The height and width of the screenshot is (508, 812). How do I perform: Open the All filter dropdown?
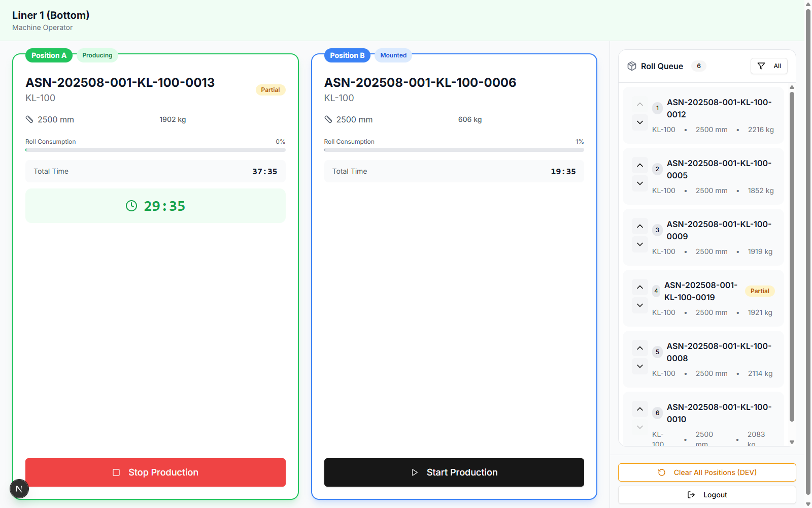coord(769,66)
